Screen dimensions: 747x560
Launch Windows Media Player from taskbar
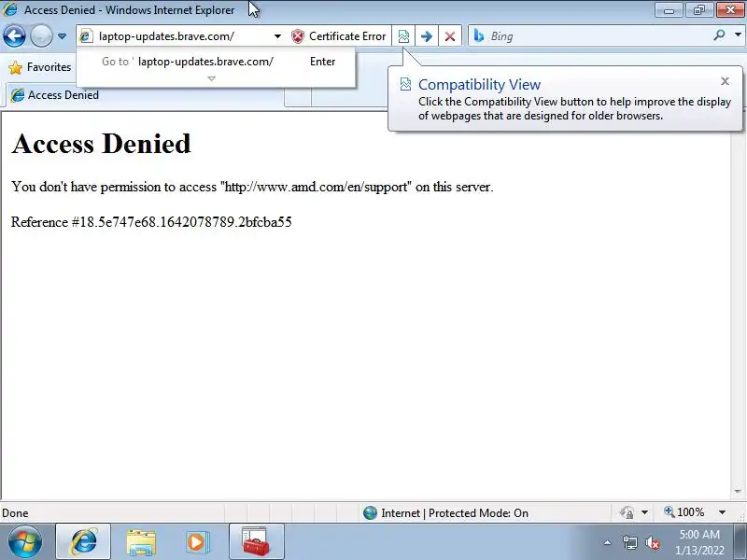click(198, 542)
